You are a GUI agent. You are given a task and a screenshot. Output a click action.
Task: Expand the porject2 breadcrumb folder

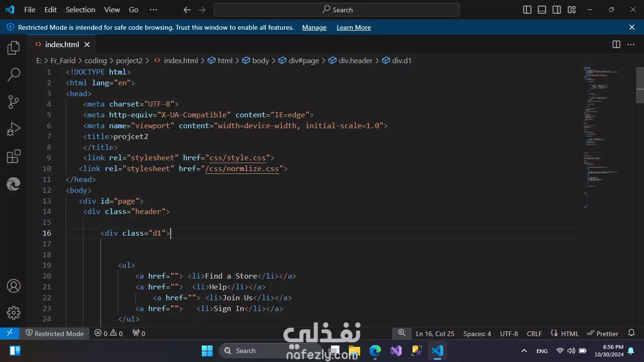click(129, 60)
